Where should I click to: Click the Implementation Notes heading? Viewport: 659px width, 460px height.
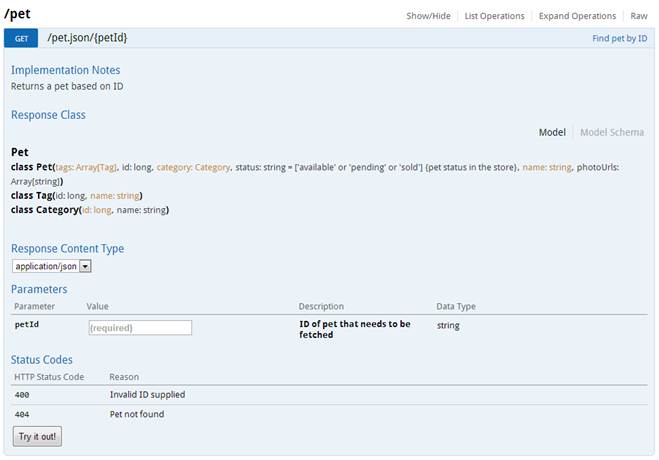click(65, 70)
